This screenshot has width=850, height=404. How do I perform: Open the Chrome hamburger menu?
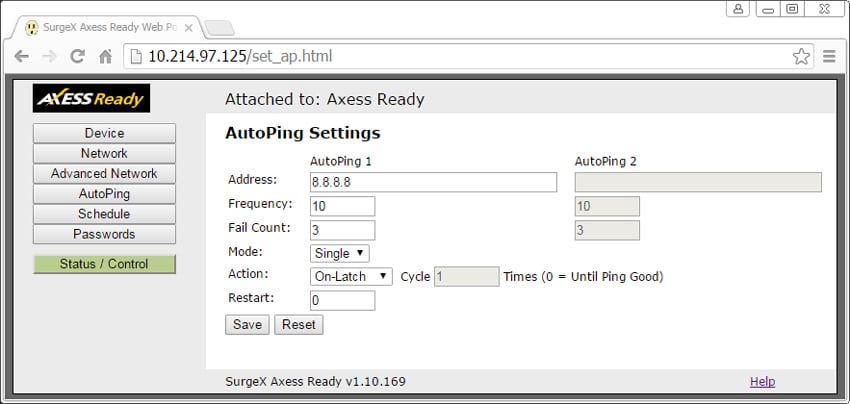(x=829, y=56)
